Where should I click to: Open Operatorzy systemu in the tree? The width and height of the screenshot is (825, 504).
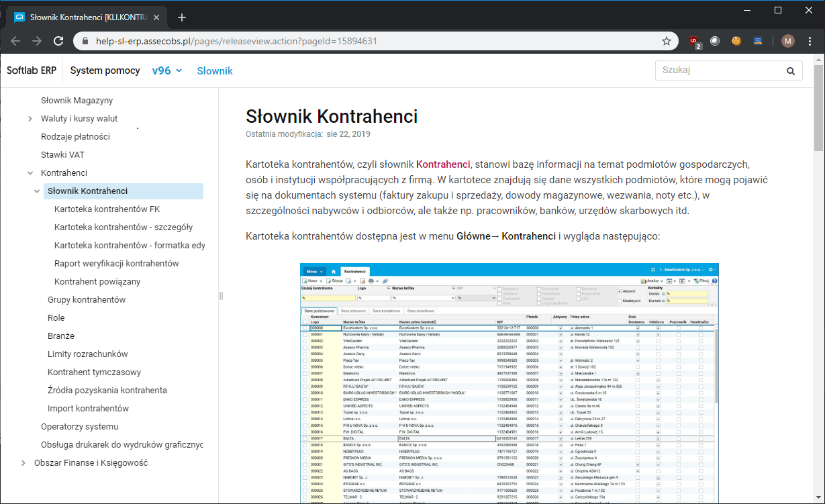[80, 427]
